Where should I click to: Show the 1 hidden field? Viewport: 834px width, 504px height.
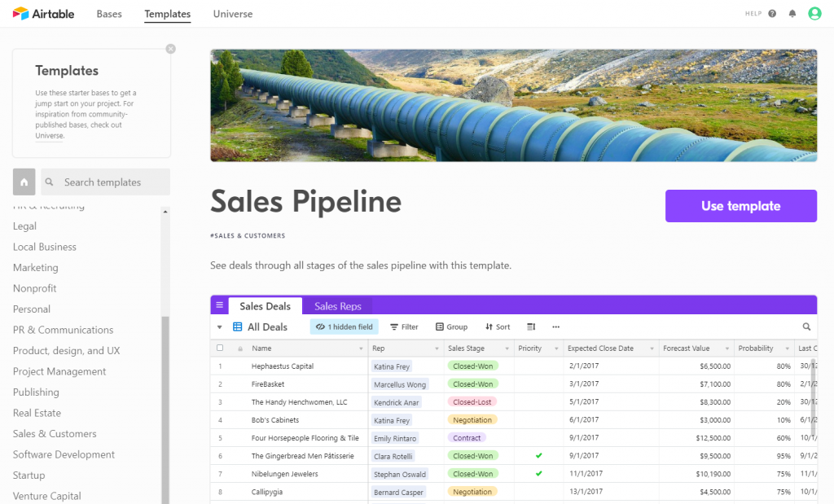tap(345, 327)
